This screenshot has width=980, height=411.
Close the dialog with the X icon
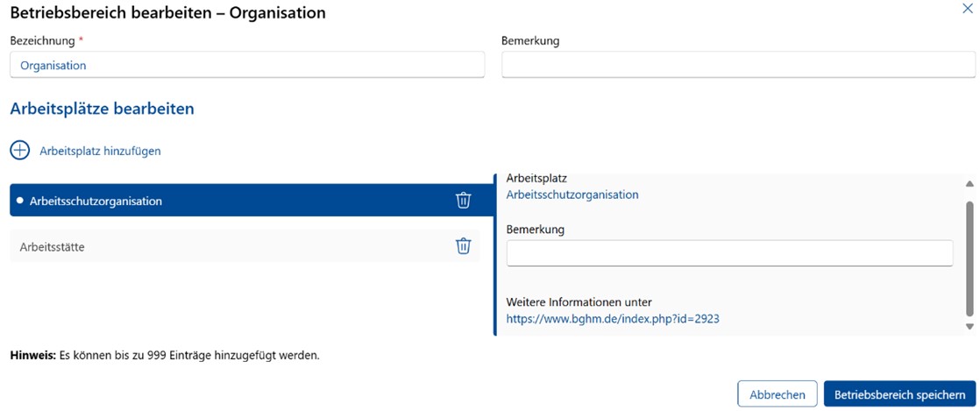tap(968, 9)
